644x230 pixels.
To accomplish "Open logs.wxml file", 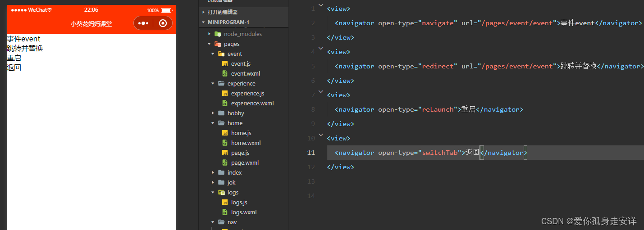I will pyautogui.click(x=244, y=212).
